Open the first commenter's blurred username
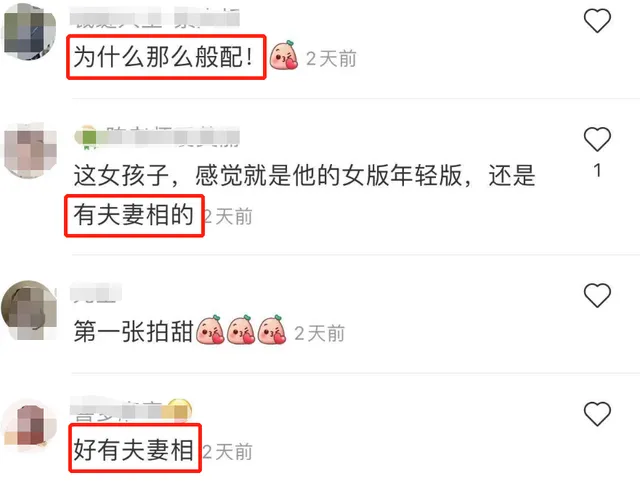The image size is (640, 481). point(154,18)
